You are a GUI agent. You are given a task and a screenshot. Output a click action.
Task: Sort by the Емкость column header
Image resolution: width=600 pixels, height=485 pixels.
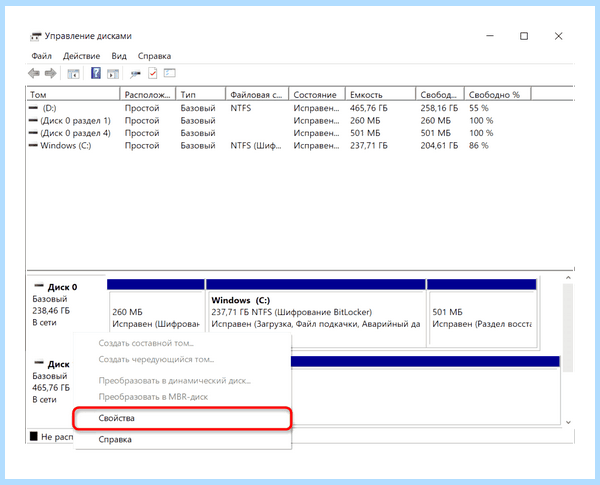click(380, 94)
